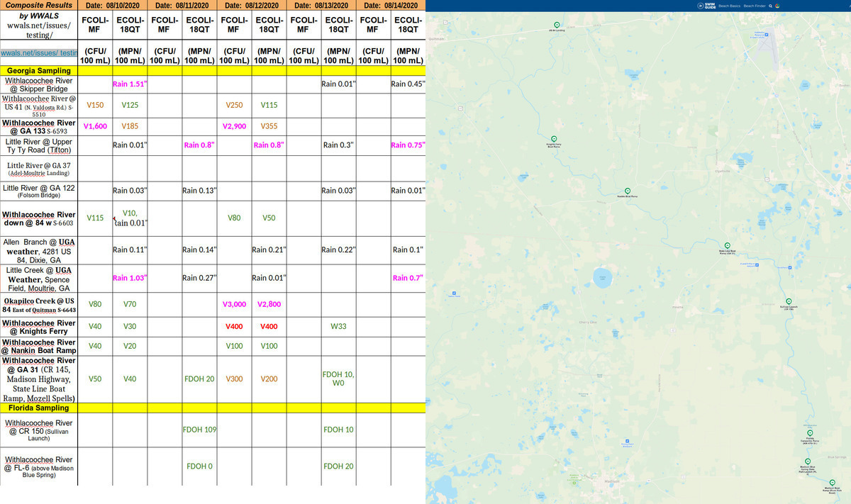Select the 'V3,000' cell in Okapilco Creek row

click(x=234, y=304)
